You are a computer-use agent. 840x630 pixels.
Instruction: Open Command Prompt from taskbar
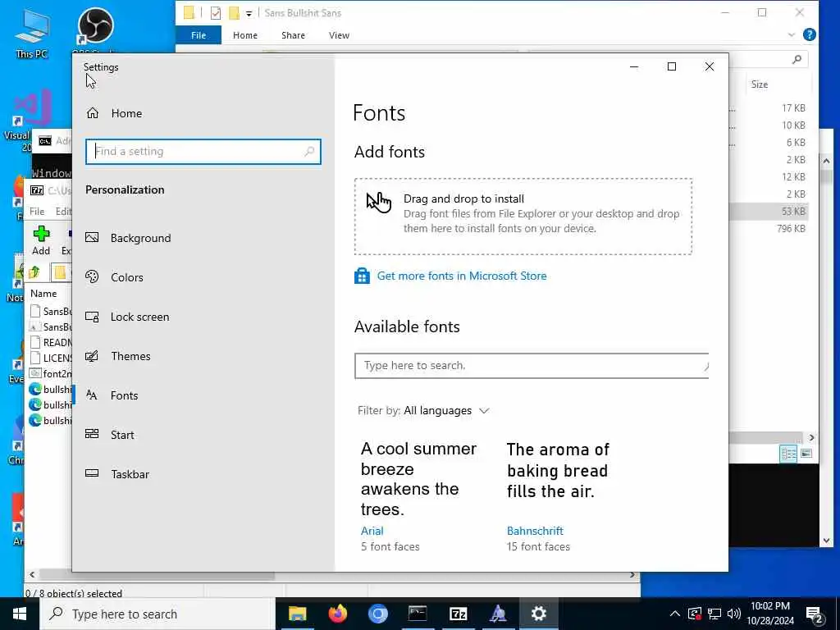(x=418, y=614)
